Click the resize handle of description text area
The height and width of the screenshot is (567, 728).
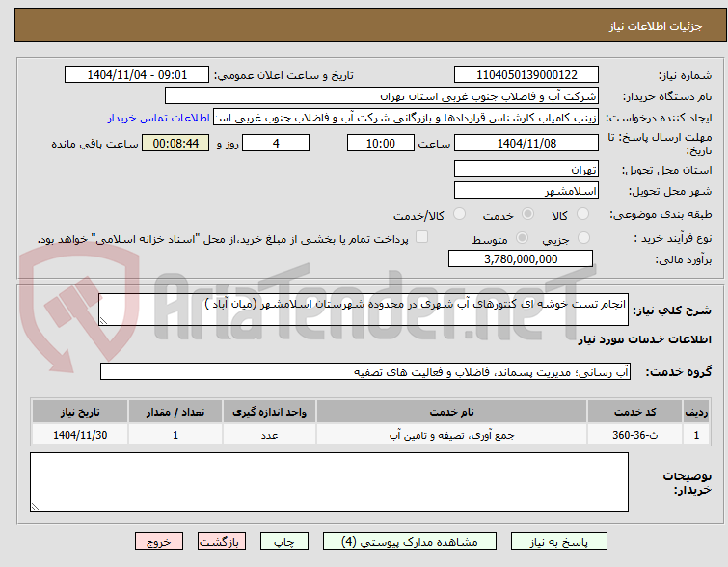pos(103,320)
